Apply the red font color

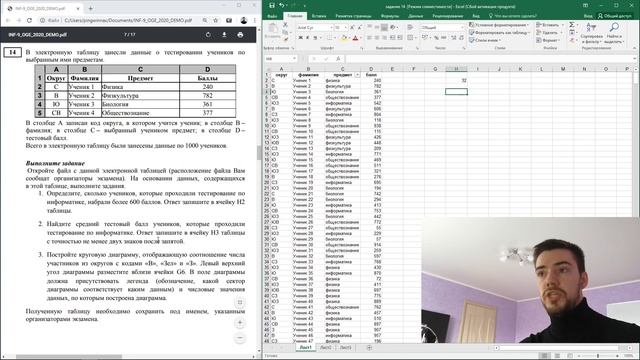(x=355, y=38)
